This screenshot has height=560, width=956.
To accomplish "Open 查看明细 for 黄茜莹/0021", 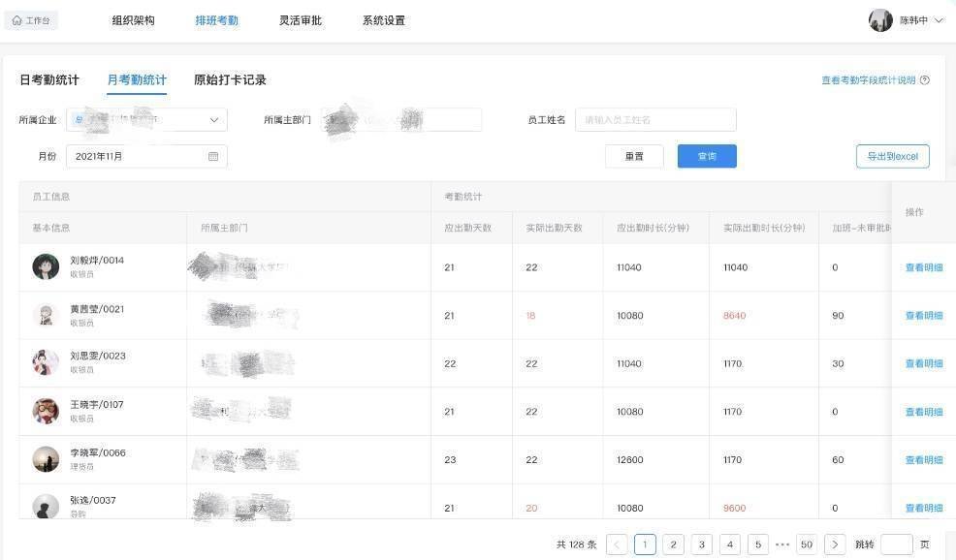I will pos(924,315).
